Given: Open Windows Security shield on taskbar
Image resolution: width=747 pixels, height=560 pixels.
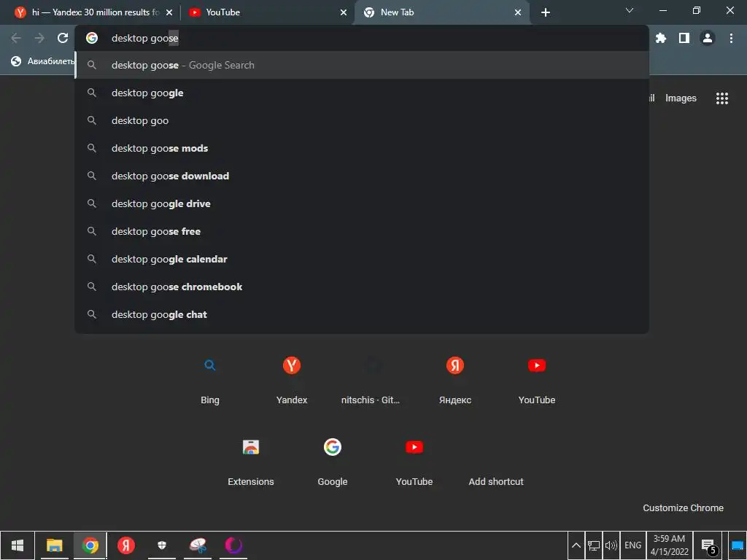Looking at the screenshot, I should pos(162,545).
